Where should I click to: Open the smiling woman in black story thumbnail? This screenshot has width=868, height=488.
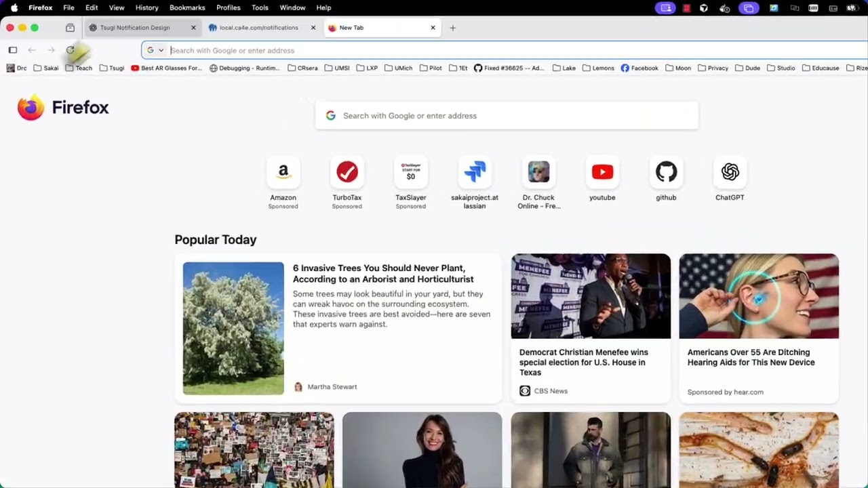(x=422, y=450)
